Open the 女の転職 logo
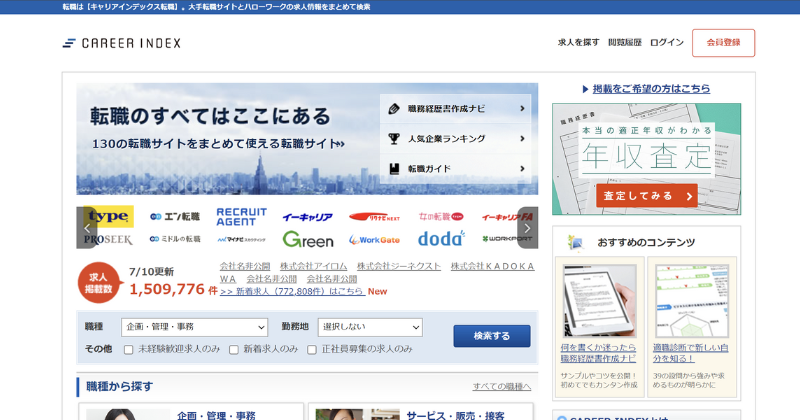 point(441,216)
